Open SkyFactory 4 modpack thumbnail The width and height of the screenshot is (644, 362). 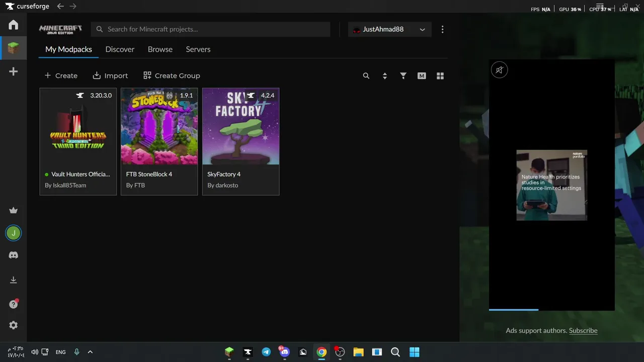coord(240,127)
